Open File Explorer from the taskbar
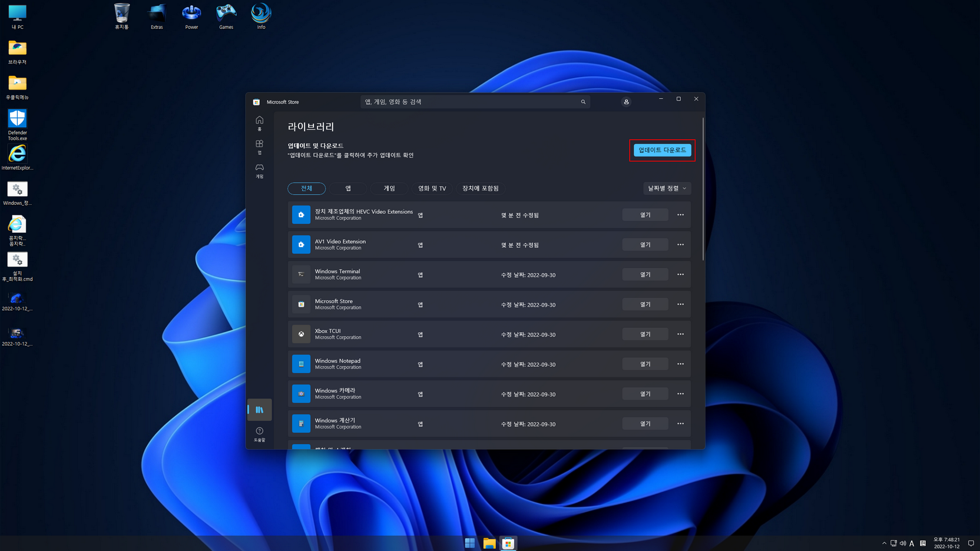Image resolution: width=980 pixels, height=551 pixels. pyautogui.click(x=489, y=543)
